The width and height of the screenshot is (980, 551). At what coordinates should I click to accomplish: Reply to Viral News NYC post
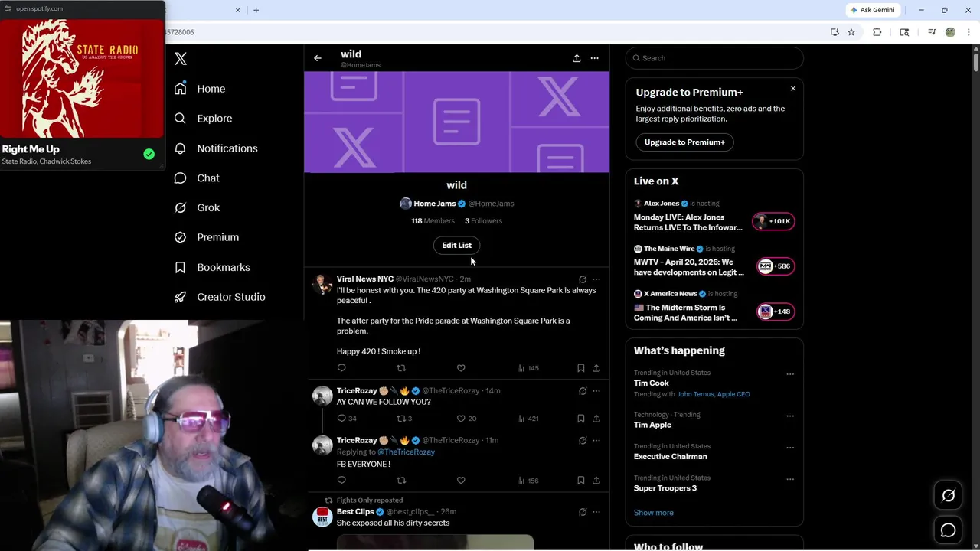tap(341, 368)
